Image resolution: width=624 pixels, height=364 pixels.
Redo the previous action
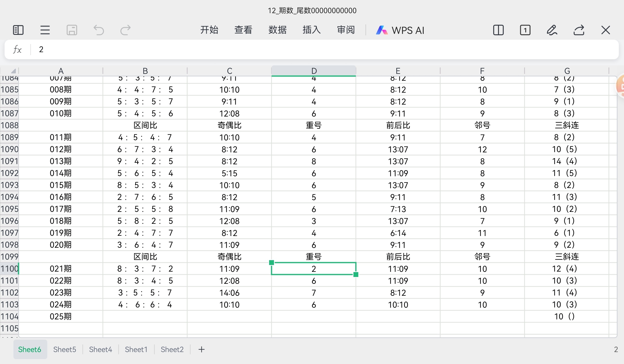click(x=125, y=30)
